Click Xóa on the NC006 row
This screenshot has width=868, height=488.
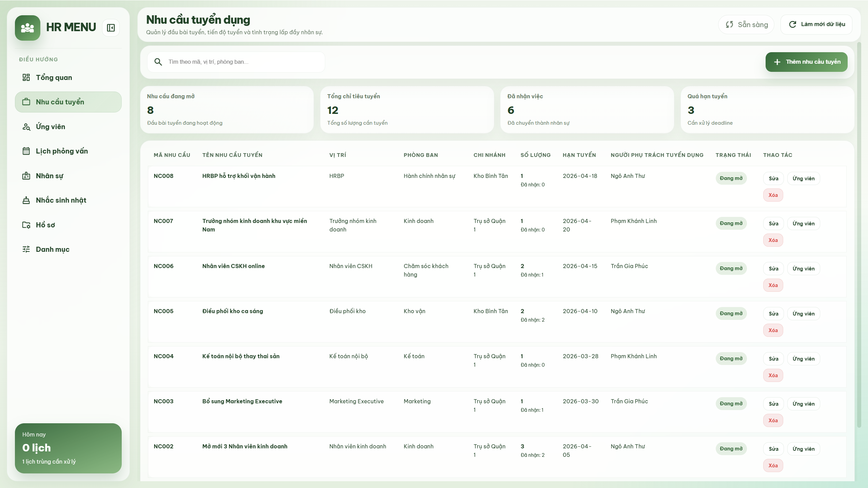tap(773, 285)
